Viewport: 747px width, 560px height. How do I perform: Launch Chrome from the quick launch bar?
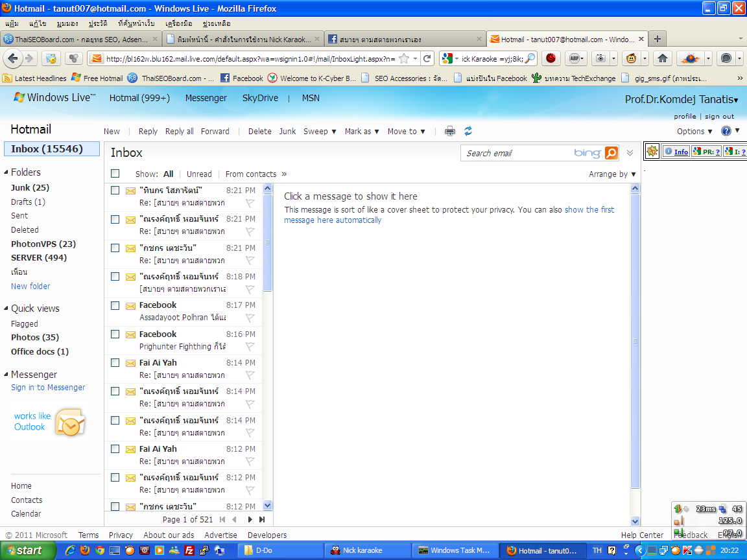pos(100,550)
